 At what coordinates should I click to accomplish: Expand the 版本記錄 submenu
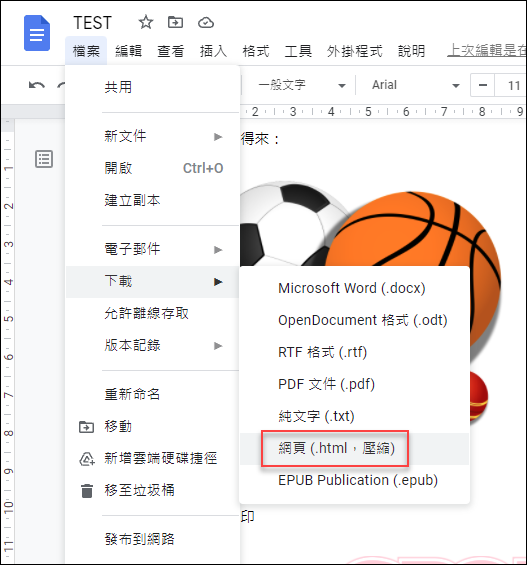[153, 346]
